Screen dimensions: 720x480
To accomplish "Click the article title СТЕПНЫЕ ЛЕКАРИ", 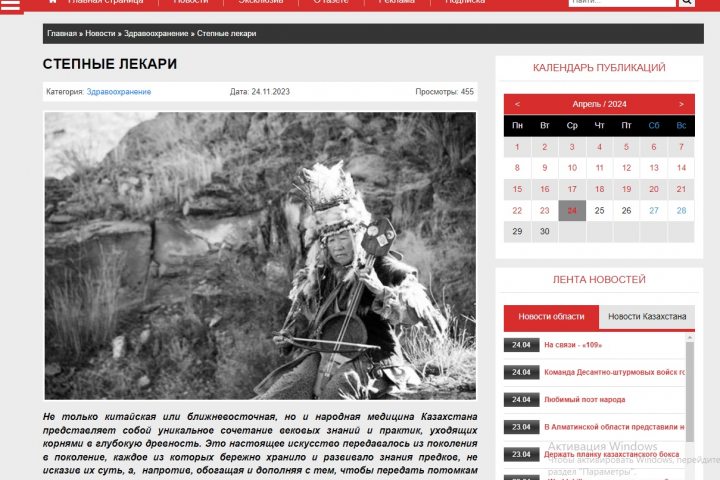I will coord(110,64).
